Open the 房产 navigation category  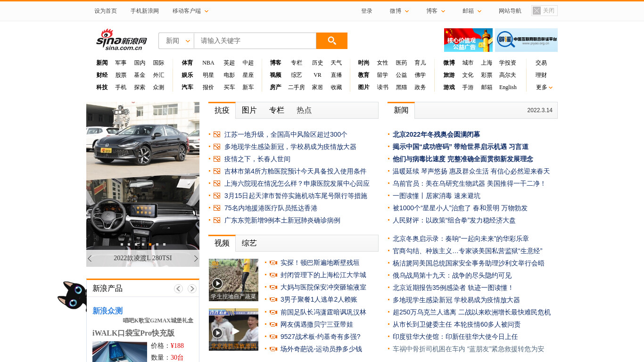click(x=276, y=87)
